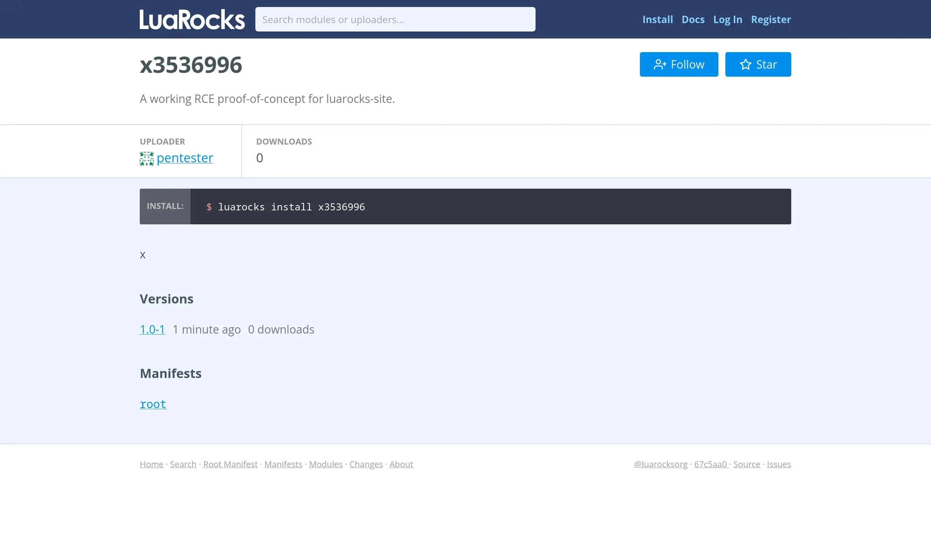Open Manifests footer link
This screenshot has height=560, width=931.
click(x=283, y=464)
